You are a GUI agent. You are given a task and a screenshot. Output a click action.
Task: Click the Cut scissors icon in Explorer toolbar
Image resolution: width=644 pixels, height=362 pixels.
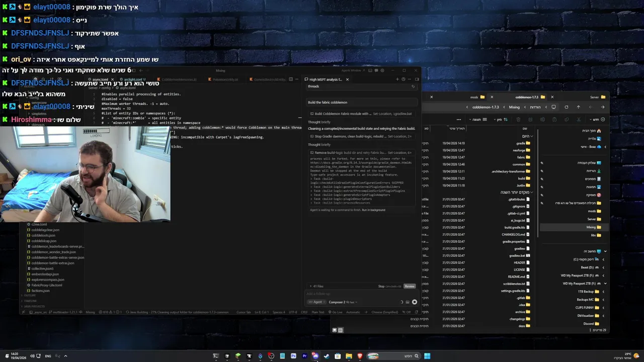579,120
